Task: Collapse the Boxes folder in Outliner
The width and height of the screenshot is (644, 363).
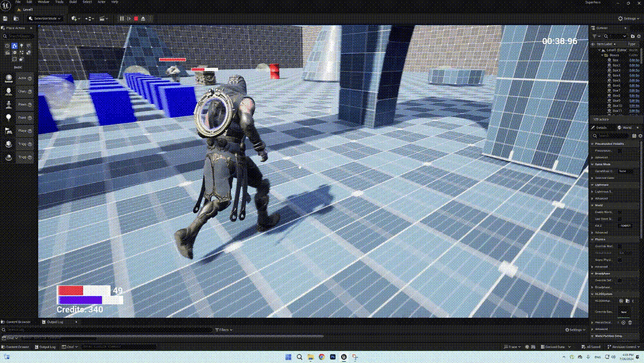Action: pos(603,55)
